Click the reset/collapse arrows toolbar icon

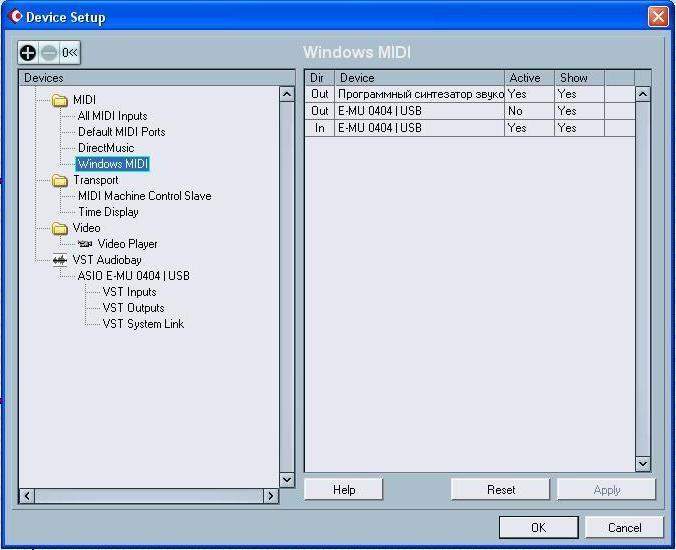(x=69, y=53)
